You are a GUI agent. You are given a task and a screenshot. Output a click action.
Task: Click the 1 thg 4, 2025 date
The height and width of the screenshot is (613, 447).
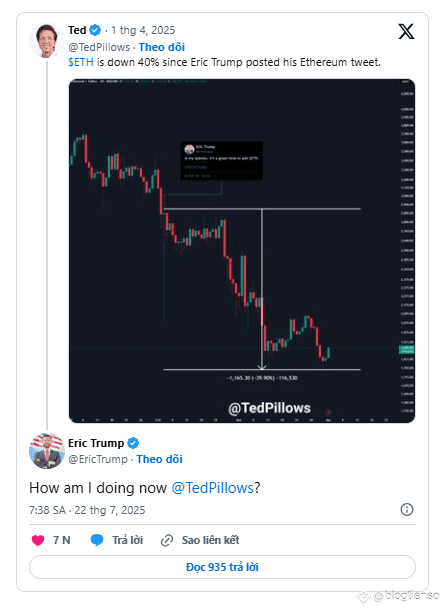pos(143,30)
